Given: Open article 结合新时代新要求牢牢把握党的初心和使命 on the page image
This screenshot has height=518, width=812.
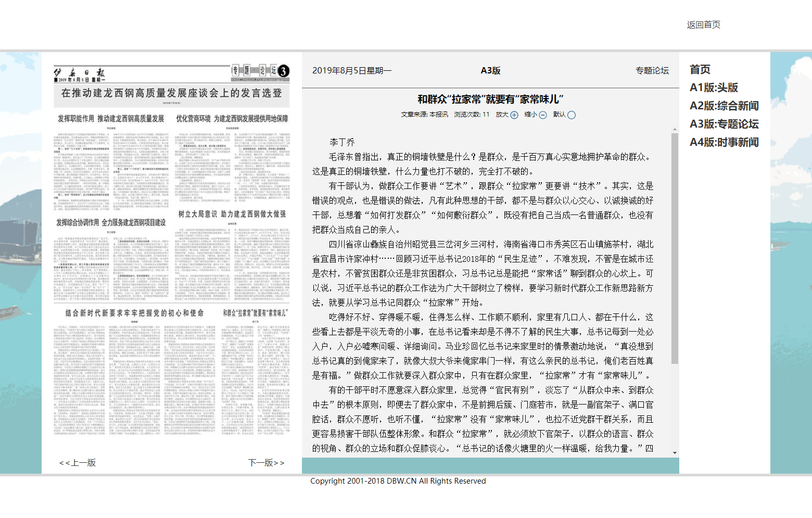Looking at the screenshot, I should [x=134, y=313].
